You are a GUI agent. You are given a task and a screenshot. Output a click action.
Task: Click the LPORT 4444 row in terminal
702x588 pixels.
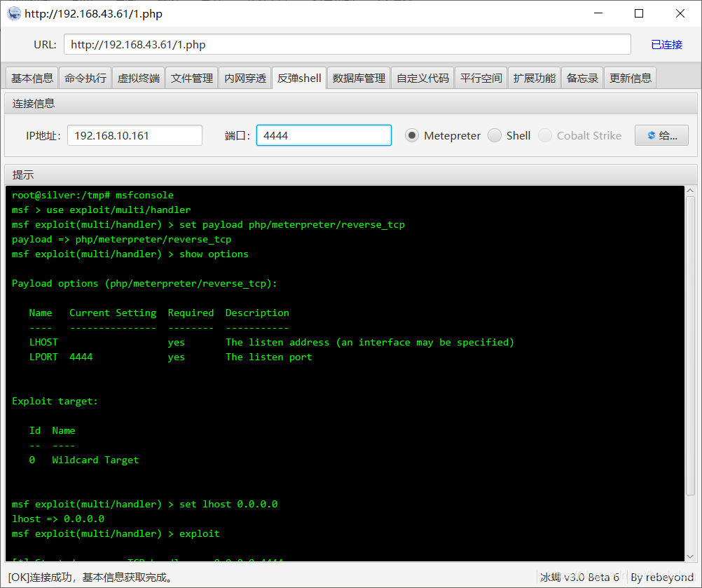click(x=170, y=357)
